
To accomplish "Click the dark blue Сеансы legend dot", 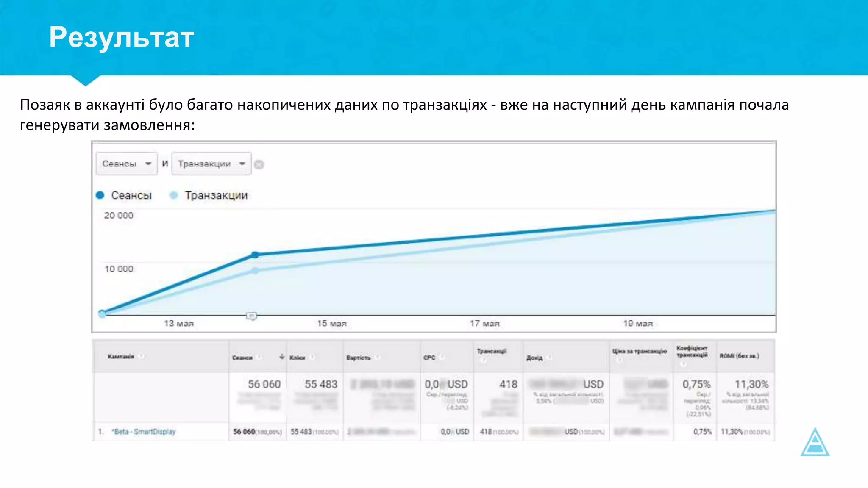I will tap(100, 195).
